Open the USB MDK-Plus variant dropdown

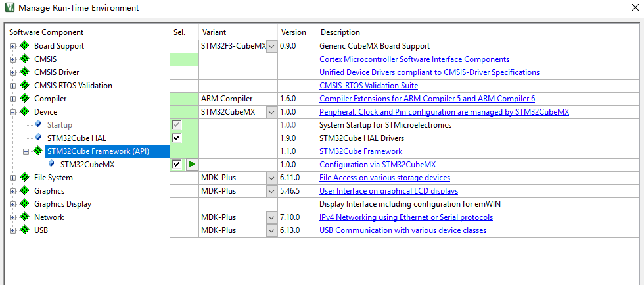(271, 230)
